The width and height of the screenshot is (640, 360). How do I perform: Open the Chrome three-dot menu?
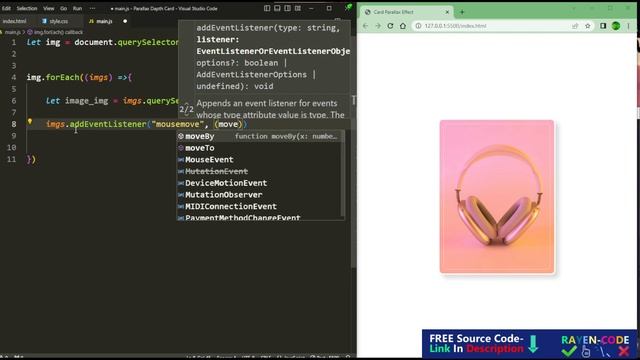pyautogui.click(x=629, y=26)
